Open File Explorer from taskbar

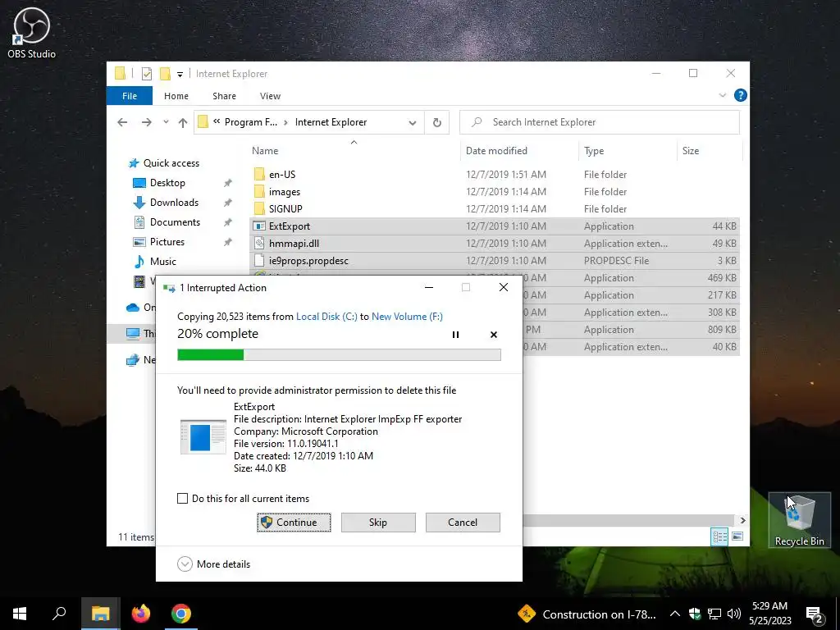point(100,614)
